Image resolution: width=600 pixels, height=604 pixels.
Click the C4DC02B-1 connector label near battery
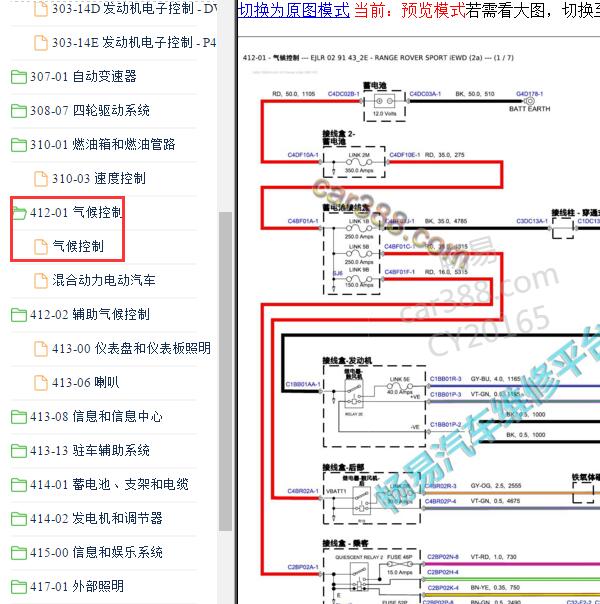(x=344, y=94)
